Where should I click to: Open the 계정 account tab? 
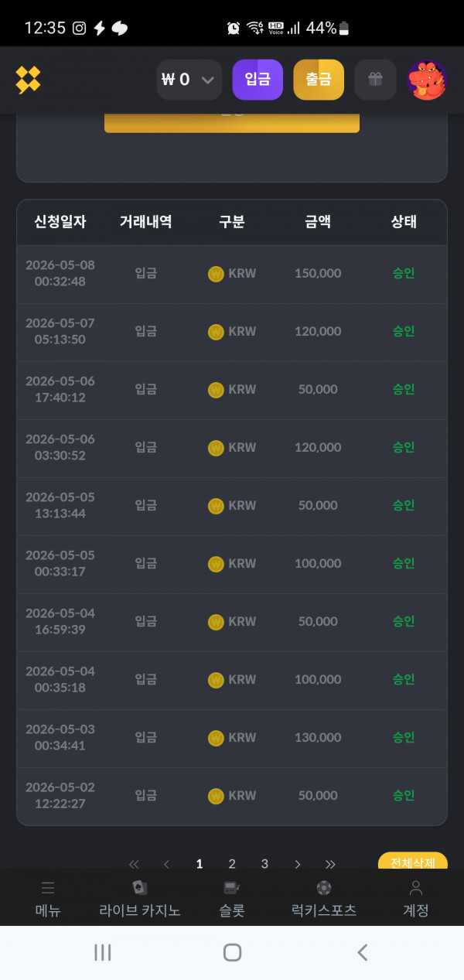click(x=416, y=900)
